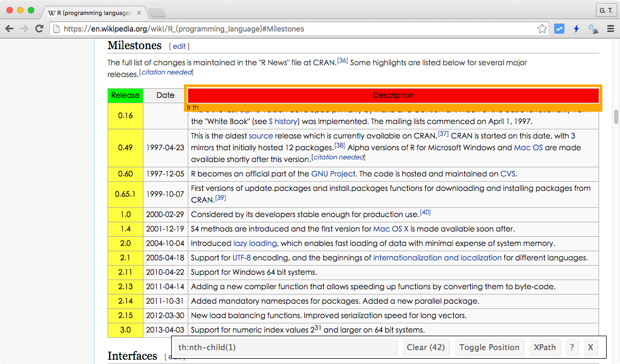The height and width of the screenshot is (364, 620).
Task: Click the CSS selector text field
Action: pos(286,347)
